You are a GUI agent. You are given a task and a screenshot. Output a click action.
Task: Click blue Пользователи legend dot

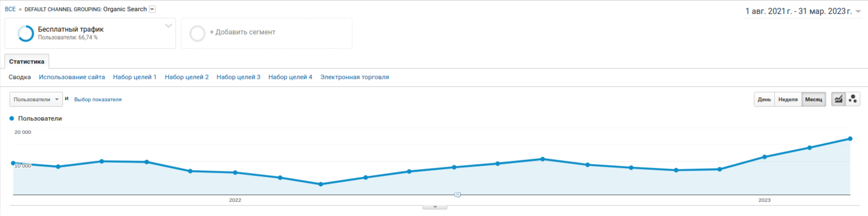[x=12, y=118]
